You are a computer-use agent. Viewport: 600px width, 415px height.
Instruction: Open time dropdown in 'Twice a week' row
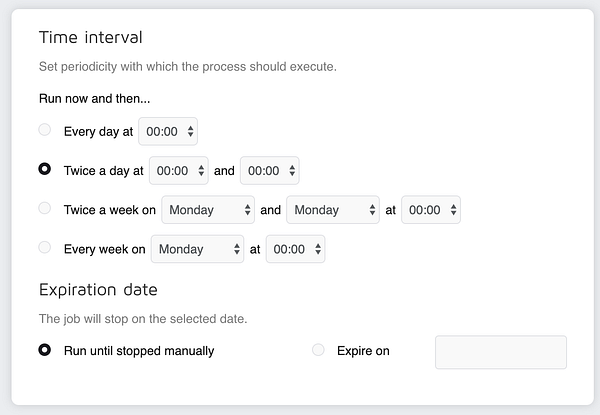(431, 210)
